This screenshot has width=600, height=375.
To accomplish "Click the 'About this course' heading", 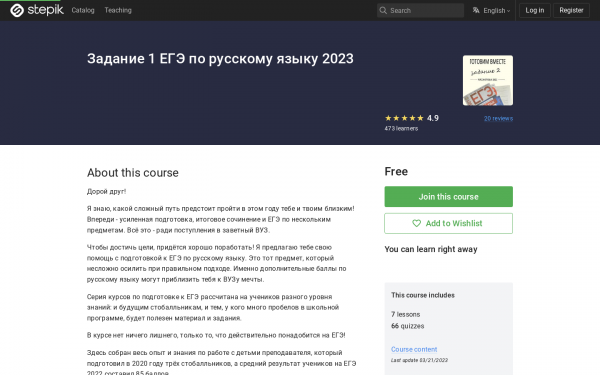I will click(x=133, y=173).
